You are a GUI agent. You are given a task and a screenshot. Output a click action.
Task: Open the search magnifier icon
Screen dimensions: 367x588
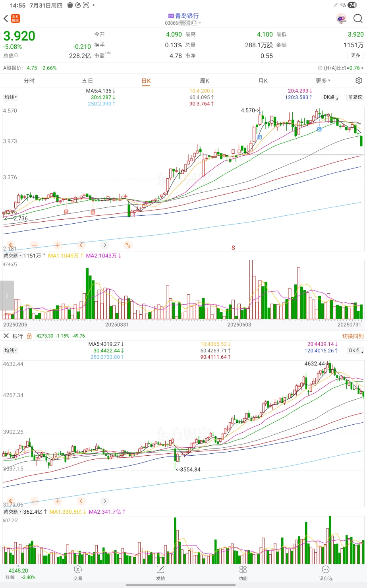pyautogui.click(x=358, y=19)
